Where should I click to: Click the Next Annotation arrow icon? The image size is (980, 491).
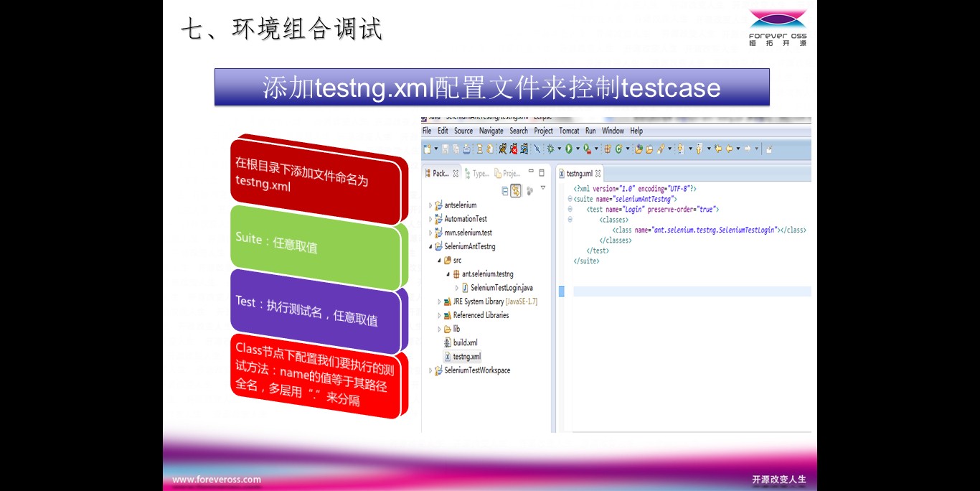pyautogui.click(x=680, y=149)
